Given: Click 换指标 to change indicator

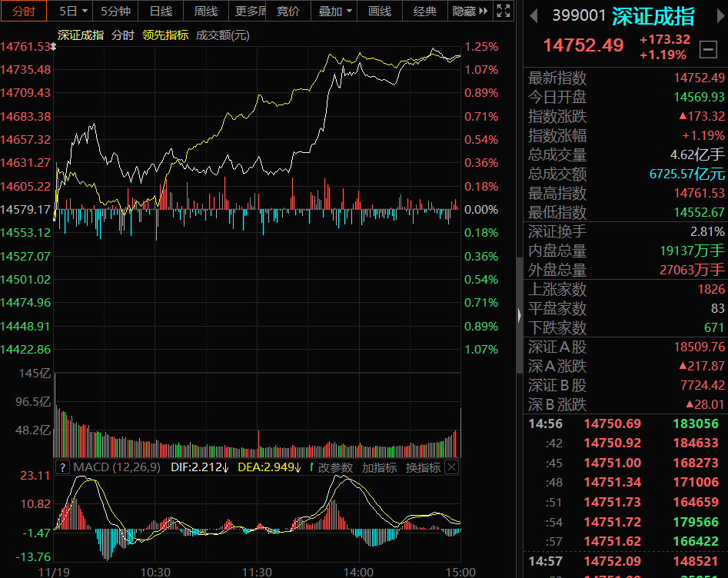Looking at the screenshot, I should click(423, 467).
